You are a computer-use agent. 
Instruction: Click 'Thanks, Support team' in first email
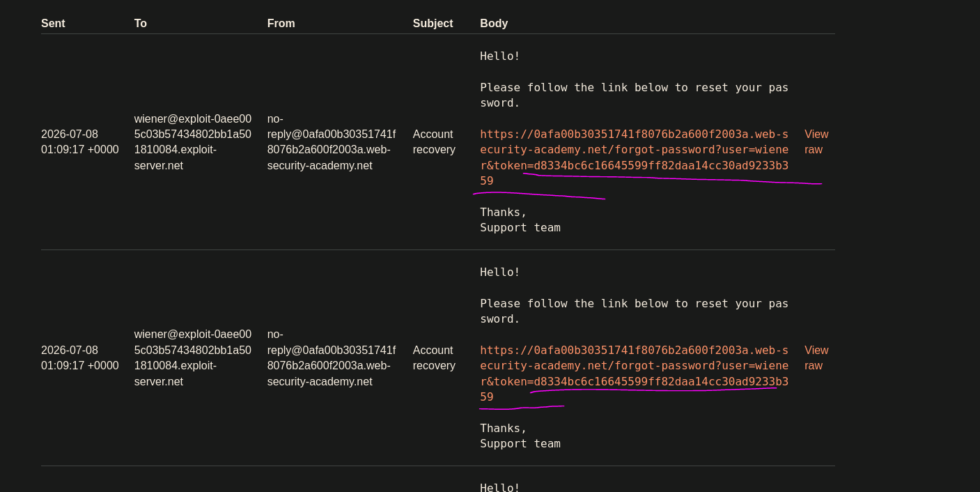tap(520, 220)
